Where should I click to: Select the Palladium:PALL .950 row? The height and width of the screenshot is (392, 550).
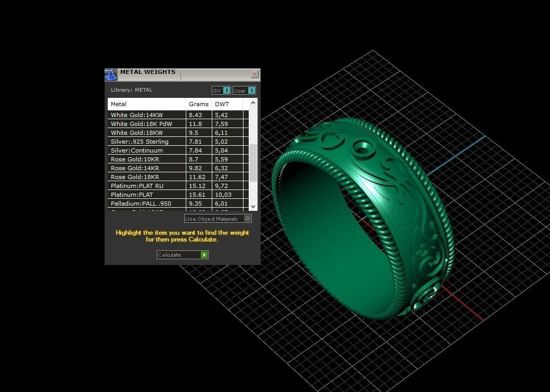pyautogui.click(x=178, y=204)
